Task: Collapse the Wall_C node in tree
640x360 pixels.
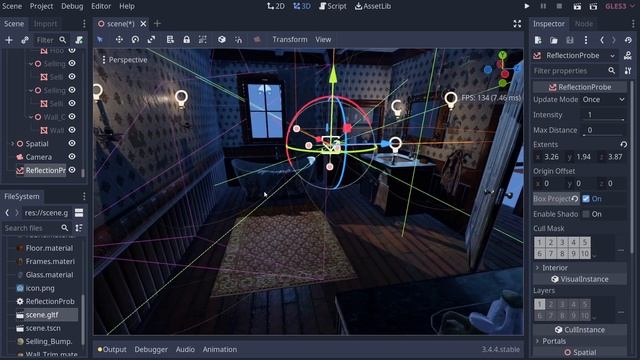Action: pyautogui.click(x=31, y=117)
